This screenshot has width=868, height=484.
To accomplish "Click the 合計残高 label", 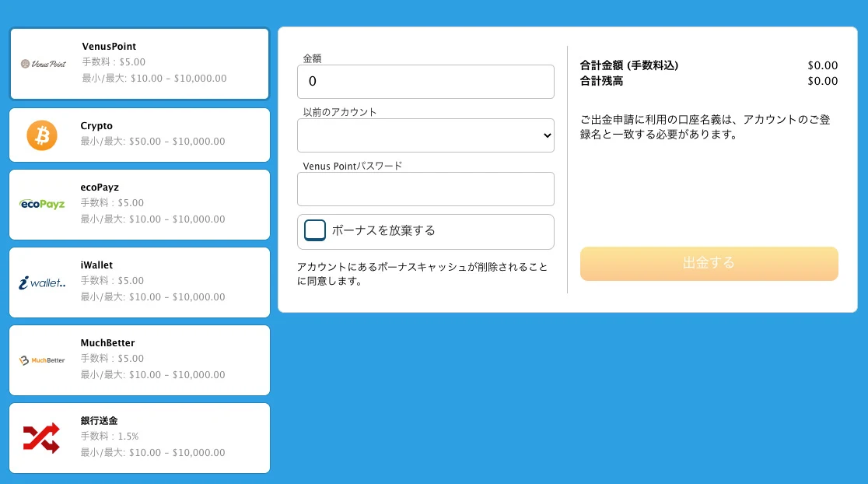I will [x=601, y=81].
